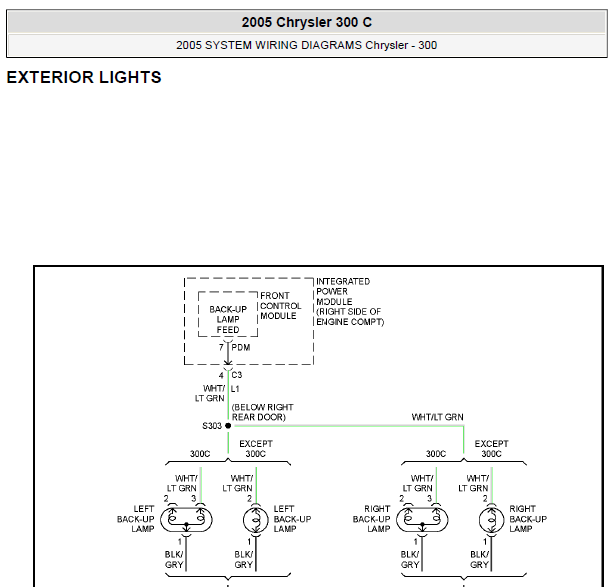Click the "PDM" connector label

241,347
